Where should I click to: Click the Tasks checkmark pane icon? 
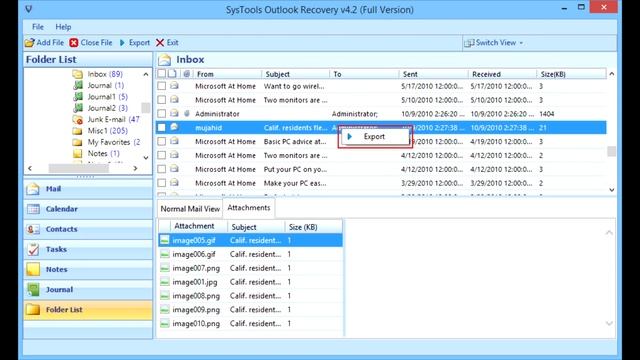click(33, 249)
